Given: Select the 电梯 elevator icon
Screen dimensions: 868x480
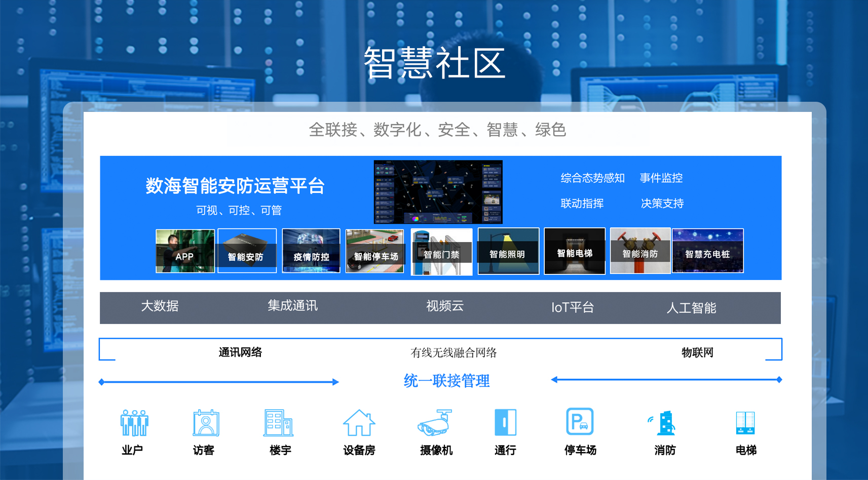Looking at the screenshot, I should [x=745, y=423].
